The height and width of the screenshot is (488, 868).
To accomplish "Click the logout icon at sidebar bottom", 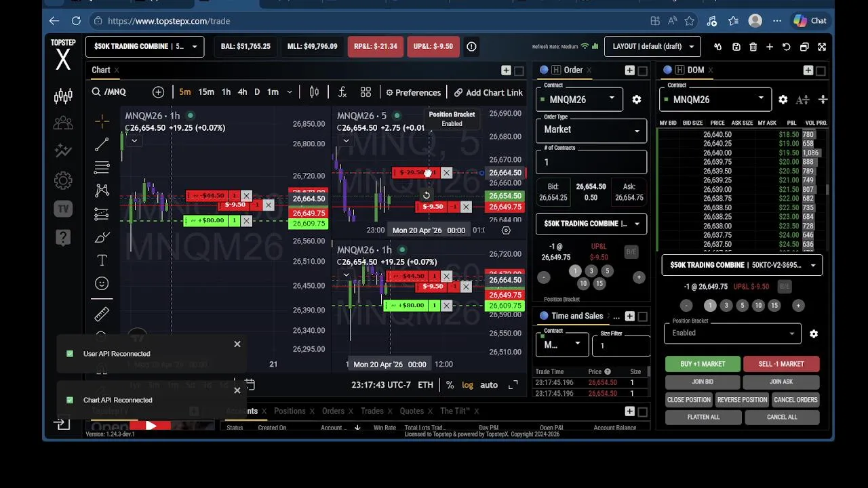I will click(62, 424).
